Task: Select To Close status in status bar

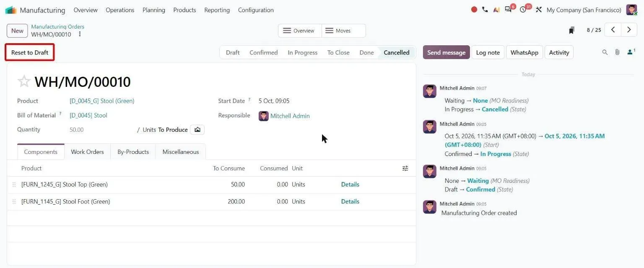Action: [x=338, y=52]
